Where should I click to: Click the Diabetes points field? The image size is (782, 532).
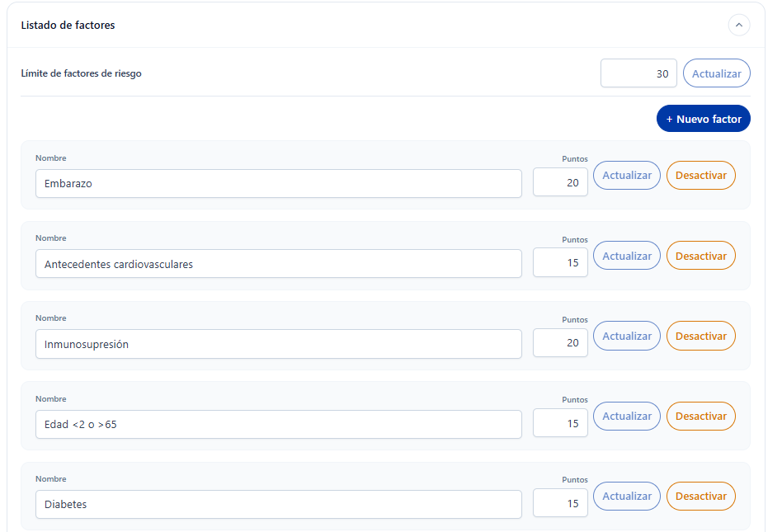560,503
